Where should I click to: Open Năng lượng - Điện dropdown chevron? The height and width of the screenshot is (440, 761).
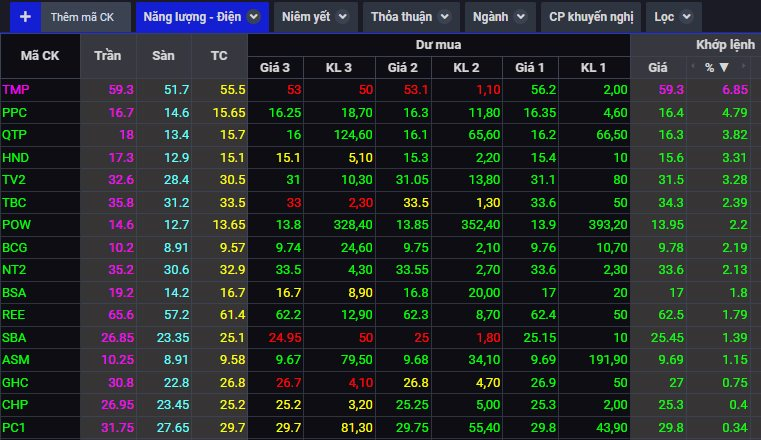click(253, 17)
